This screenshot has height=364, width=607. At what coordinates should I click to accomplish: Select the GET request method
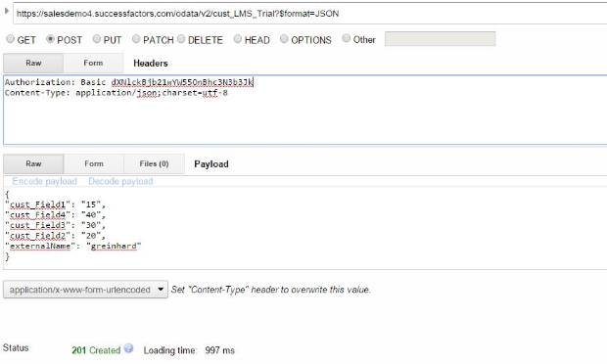pos(11,39)
